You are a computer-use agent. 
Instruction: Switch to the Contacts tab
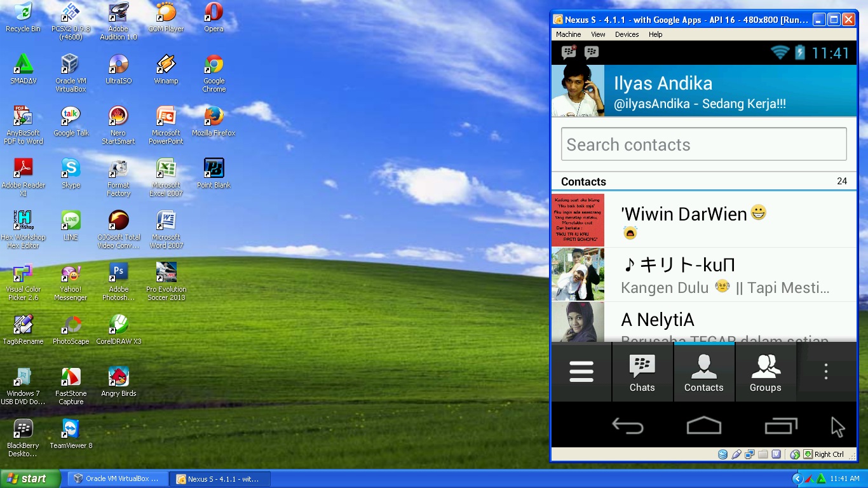click(703, 372)
